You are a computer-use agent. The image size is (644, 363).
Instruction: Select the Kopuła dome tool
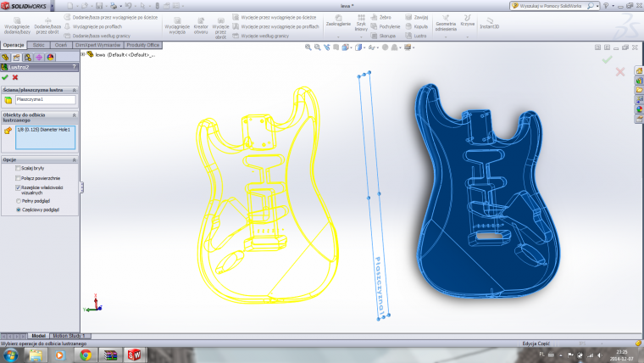click(416, 26)
